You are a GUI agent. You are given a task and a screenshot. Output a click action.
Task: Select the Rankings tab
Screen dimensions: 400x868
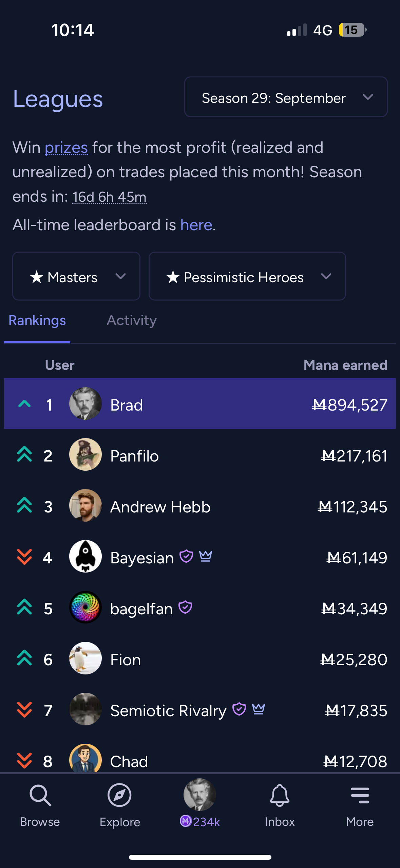point(37,321)
